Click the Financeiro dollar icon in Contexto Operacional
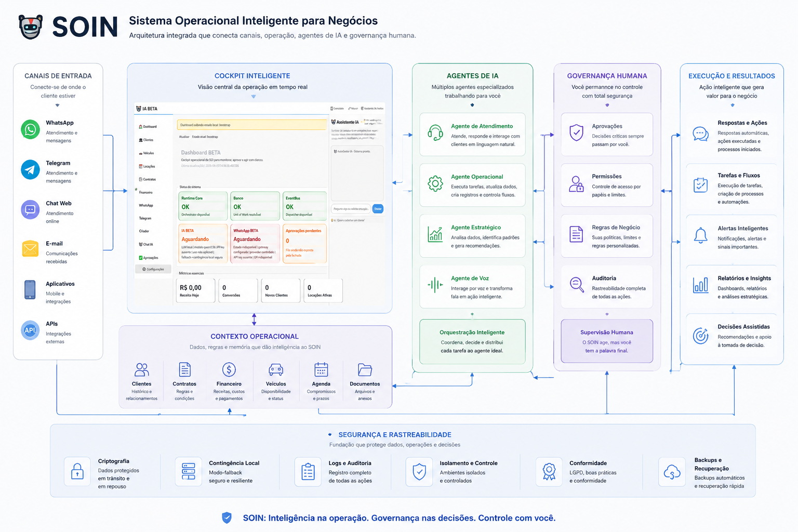Image resolution: width=798 pixels, height=532 pixels. point(229,369)
